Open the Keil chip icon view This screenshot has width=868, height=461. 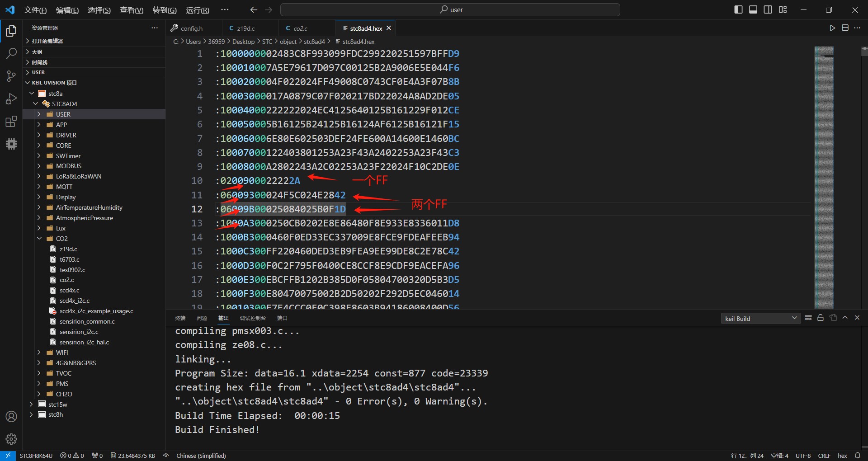(x=11, y=144)
